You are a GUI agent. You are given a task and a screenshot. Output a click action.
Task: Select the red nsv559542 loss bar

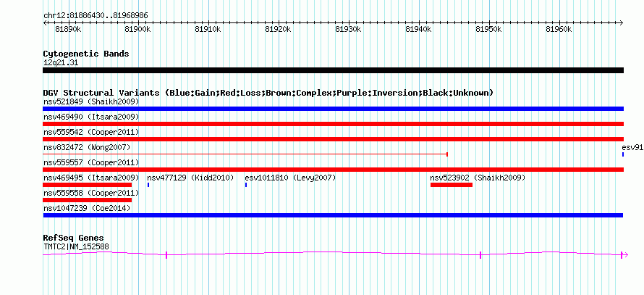[333, 139]
